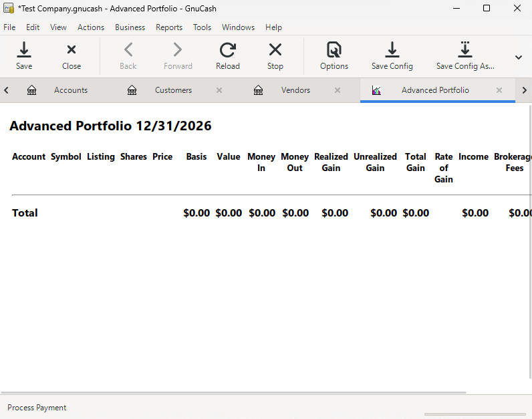Close the Customers tab
Screen dimensions: 532x419
tap(219, 90)
